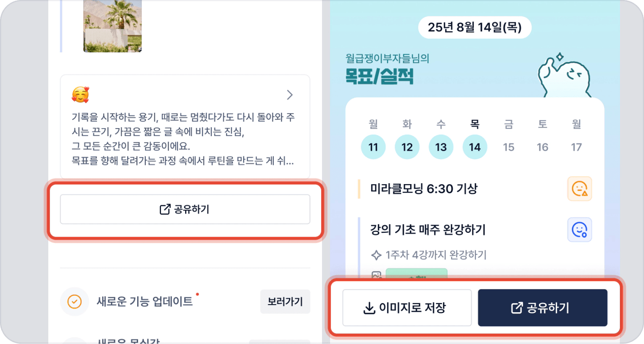
Task: Click the sparkle icon before 1주차 4강까지 완강하기
Action: click(x=376, y=255)
